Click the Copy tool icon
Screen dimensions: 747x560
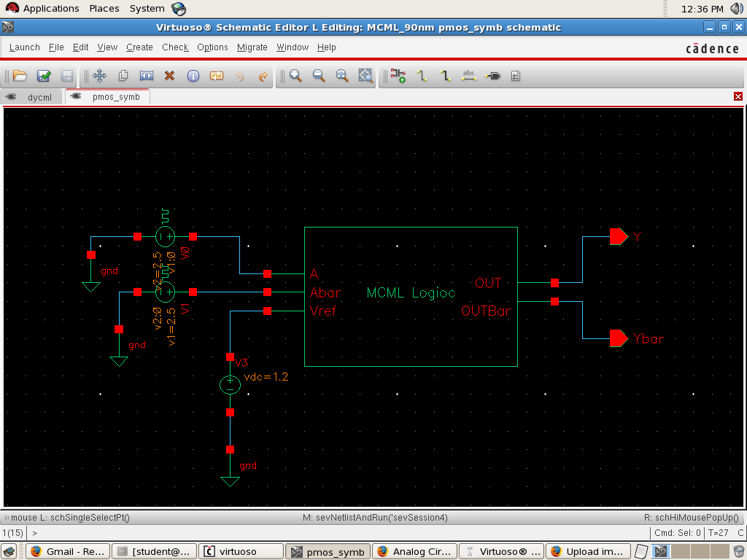pyautogui.click(x=123, y=76)
